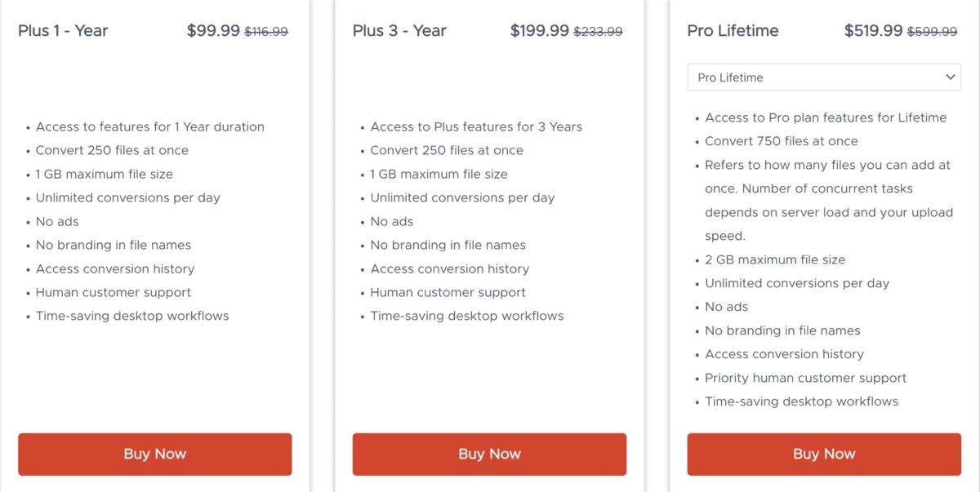This screenshot has width=980, height=492.
Task: Click Buy Now under Plus 1 - Year
Action: pos(154,454)
